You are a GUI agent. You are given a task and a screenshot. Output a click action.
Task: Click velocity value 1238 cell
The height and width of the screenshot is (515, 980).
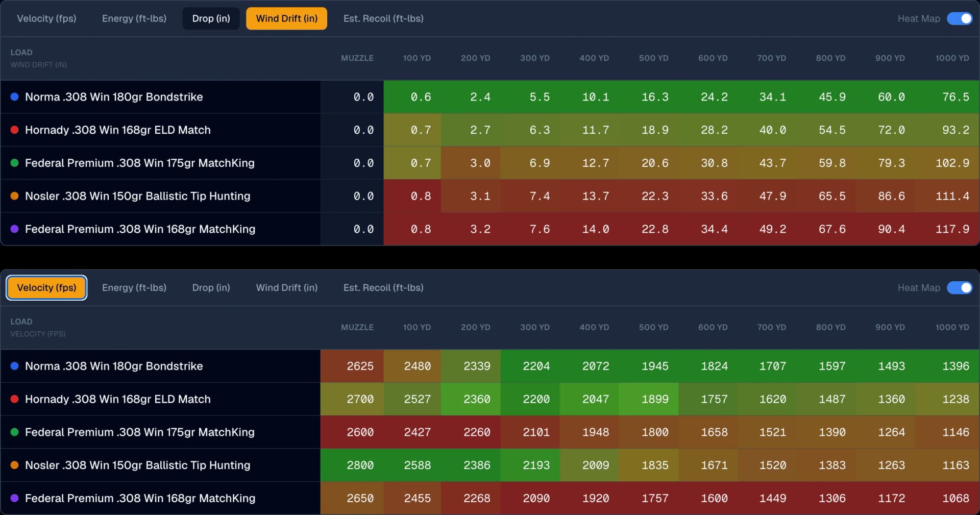coord(948,399)
